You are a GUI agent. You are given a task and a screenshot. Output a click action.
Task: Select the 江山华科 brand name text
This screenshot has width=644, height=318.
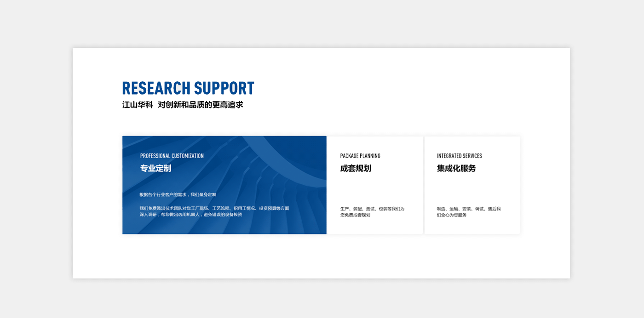138,105
